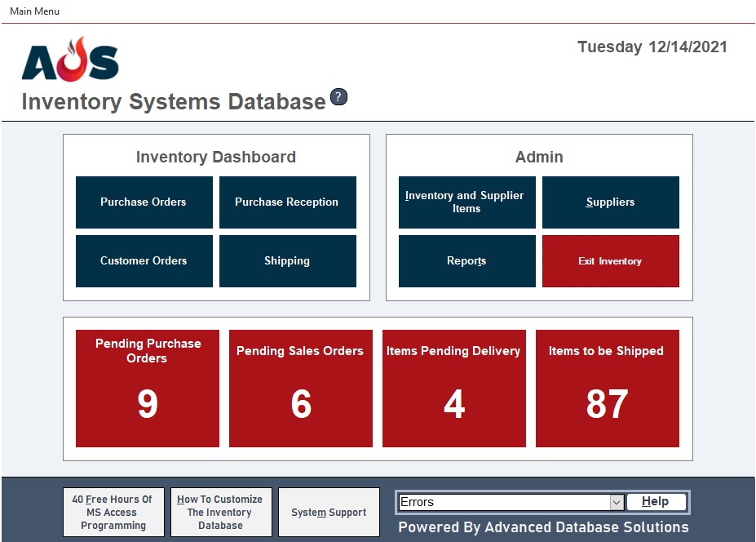
Task: Expand the Errors dropdown arrow
Action: [x=617, y=503]
